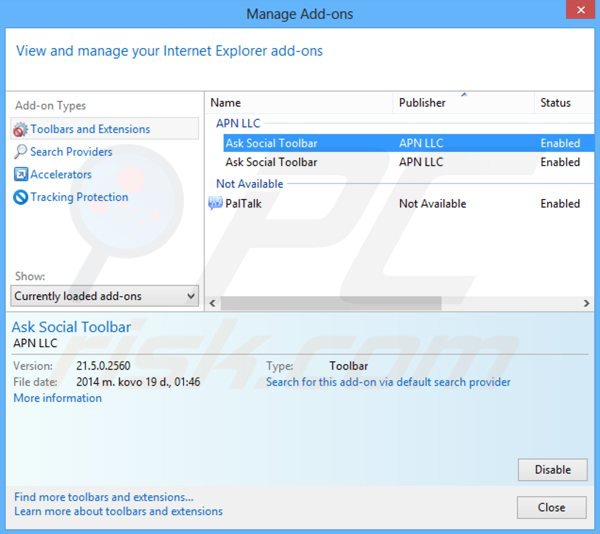
Task: Click the left arrow of the horizontal scrollbar
Action: (213, 303)
